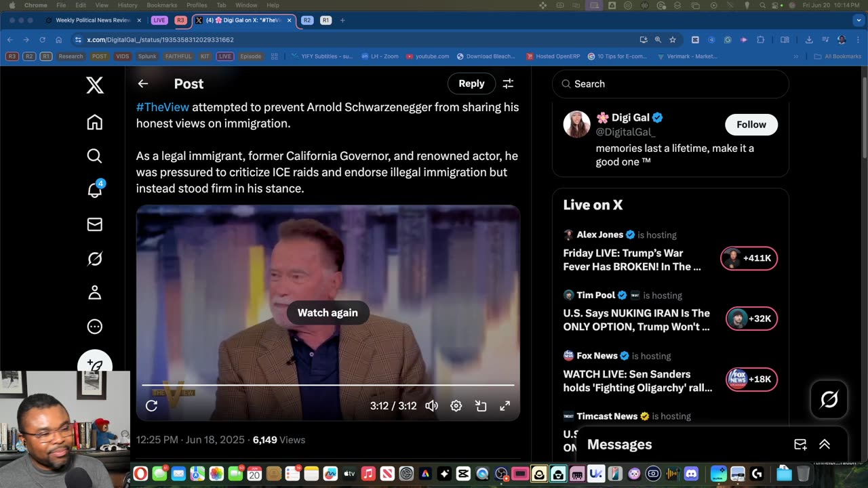Open the All Bookmarks folder
Image resolution: width=868 pixels, height=488 pixels.
pyautogui.click(x=837, y=56)
